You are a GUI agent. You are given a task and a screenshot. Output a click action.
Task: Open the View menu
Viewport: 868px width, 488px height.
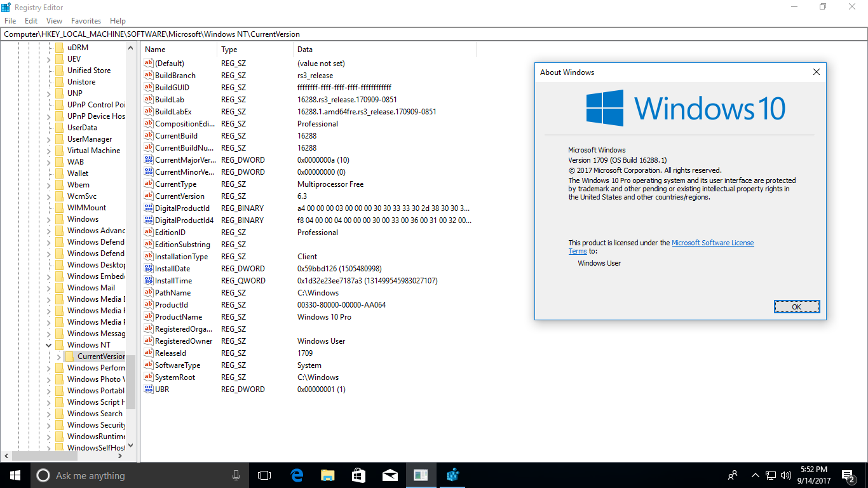[x=55, y=21]
